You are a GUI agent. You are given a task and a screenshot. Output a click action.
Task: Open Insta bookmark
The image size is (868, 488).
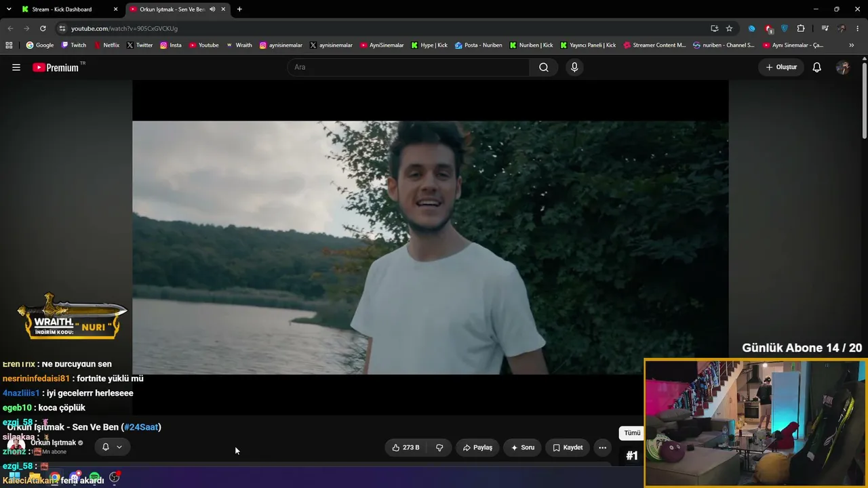(x=171, y=45)
